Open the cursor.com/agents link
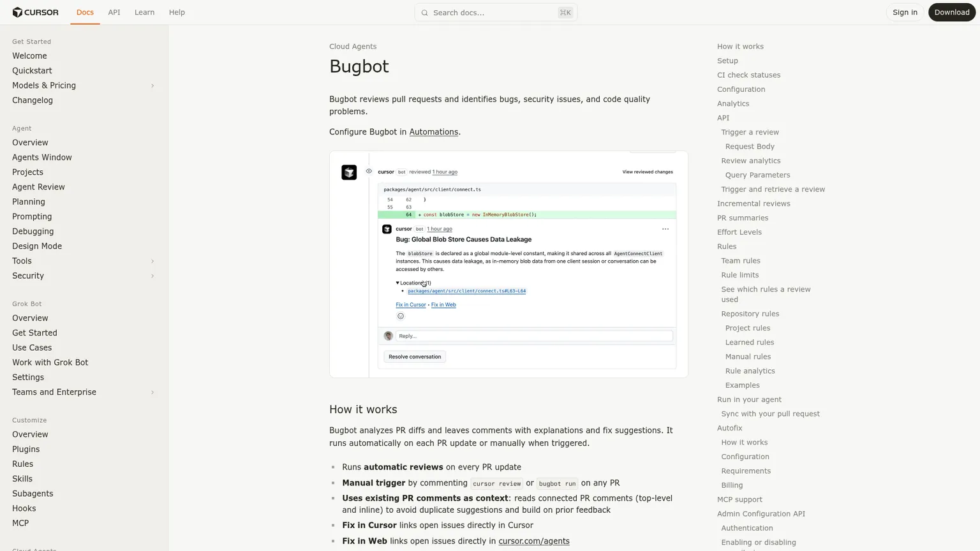 pyautogui.click(x=534, y=541)
